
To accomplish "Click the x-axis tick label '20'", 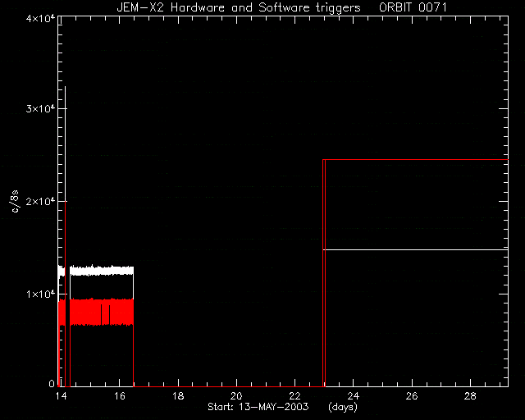I will (236, 396).
